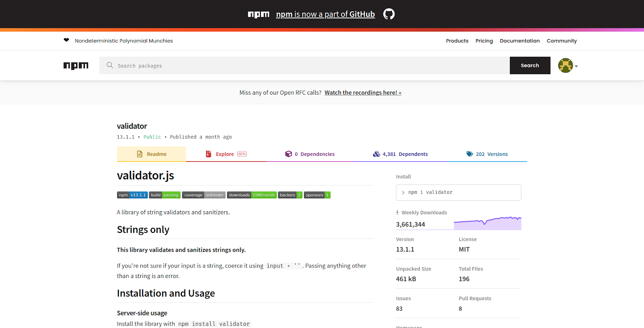The width and height of the screenshot is (644, 328).
Task: Click the GitHub octocat icon in banner
Action: (x=389, y=14)
